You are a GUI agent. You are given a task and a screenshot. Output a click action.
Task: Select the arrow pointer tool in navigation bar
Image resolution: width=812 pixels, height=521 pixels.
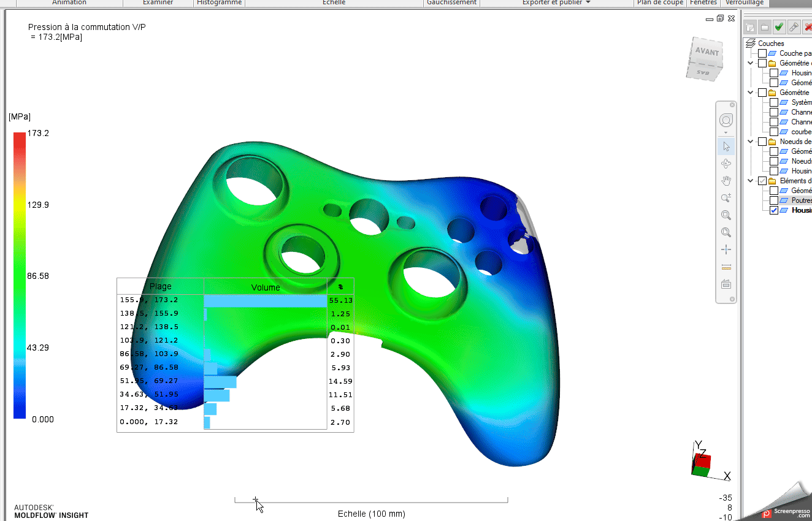tap(726, 146)
